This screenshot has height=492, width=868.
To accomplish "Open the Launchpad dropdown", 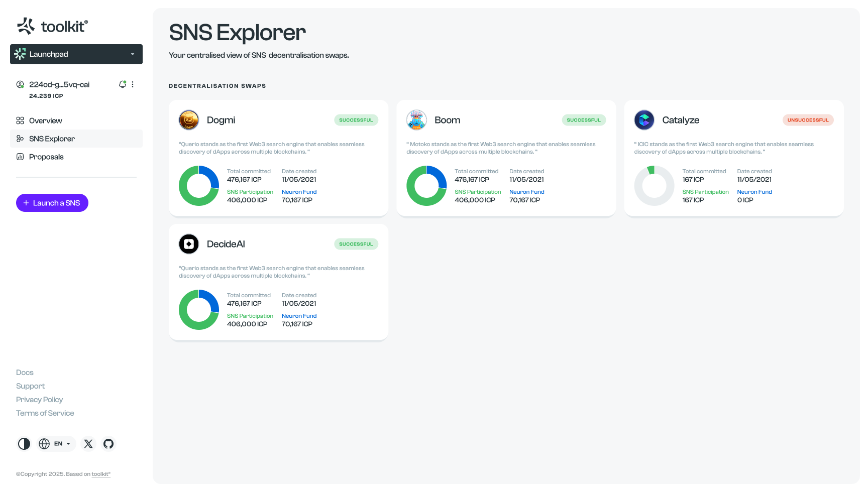I will 76,54.
